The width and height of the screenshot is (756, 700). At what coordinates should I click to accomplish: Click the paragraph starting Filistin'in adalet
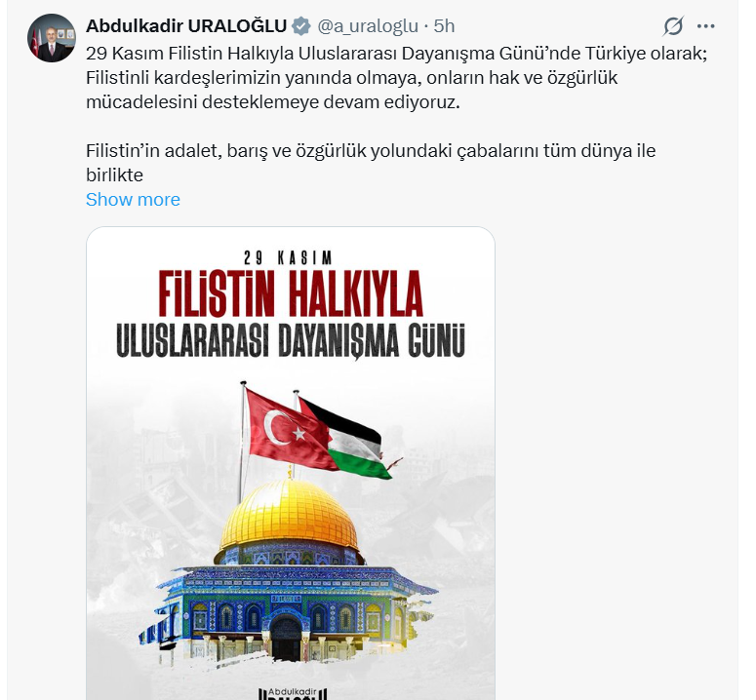(x=371, y=163)
